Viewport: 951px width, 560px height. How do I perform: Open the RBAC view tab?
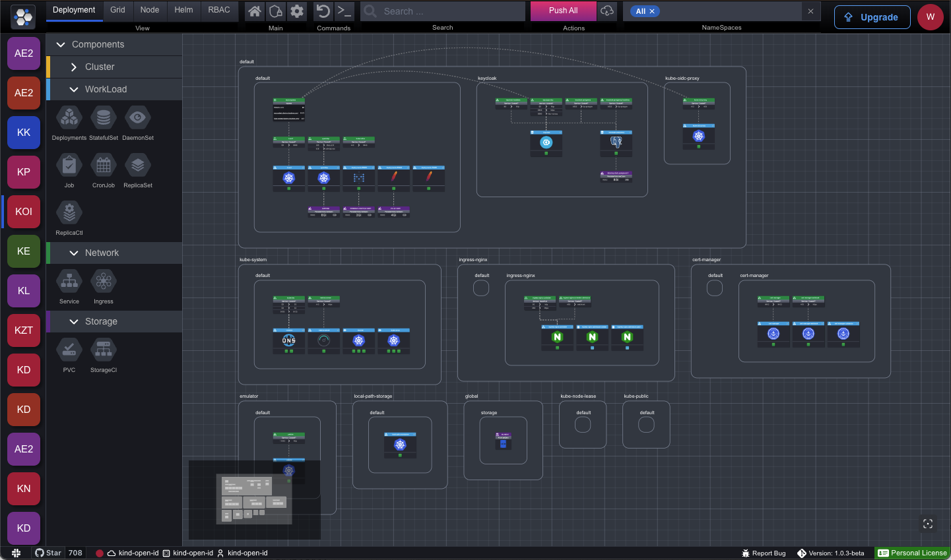[x=219, y=10]
